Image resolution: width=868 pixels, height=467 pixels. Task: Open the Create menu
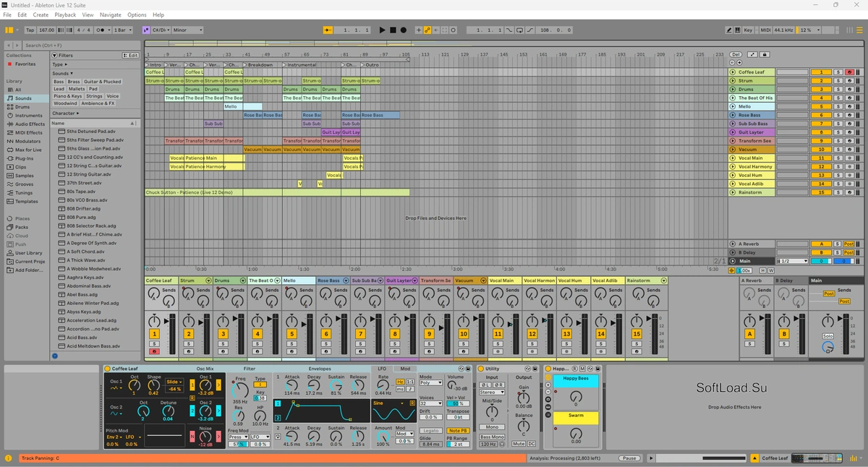click(x=41, y=14)
